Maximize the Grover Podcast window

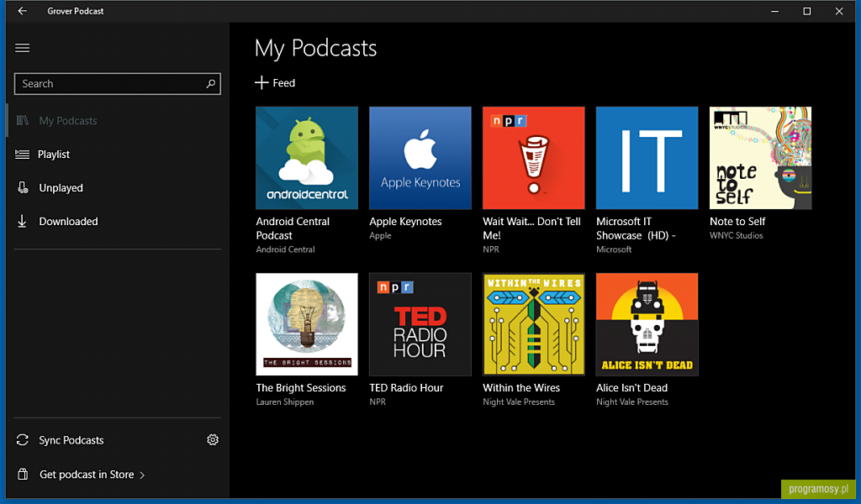click(x=806, y=11)
